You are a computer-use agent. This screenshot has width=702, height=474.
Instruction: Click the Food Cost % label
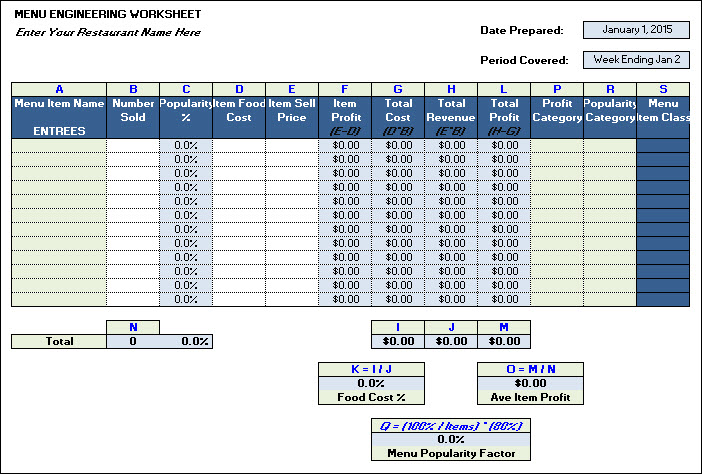click(371, 397)
